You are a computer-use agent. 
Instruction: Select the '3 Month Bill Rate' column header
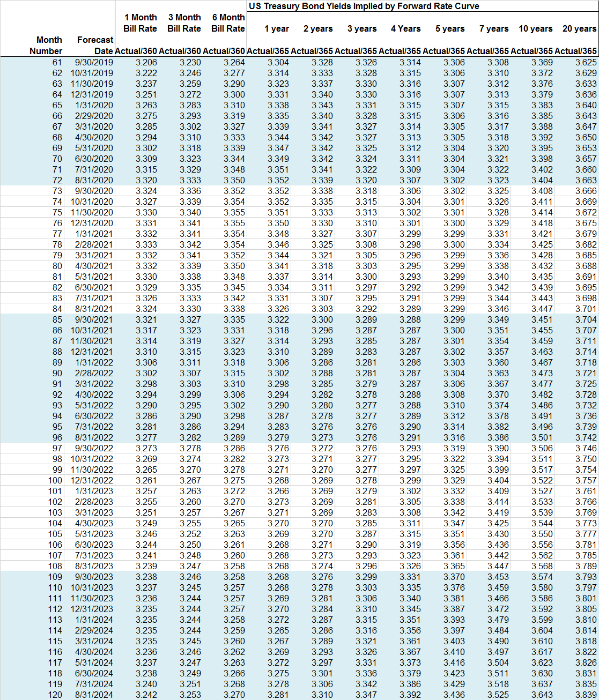[184, 23]
